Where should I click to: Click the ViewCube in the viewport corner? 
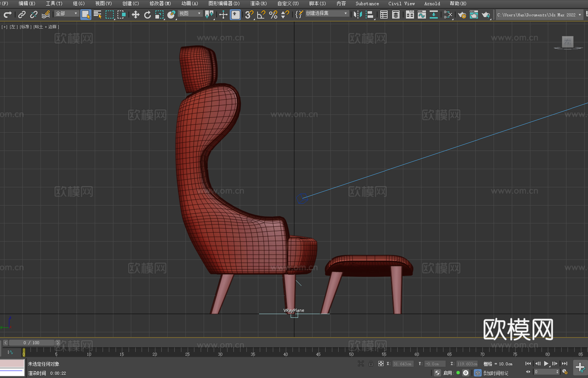[x=568, y=42]
